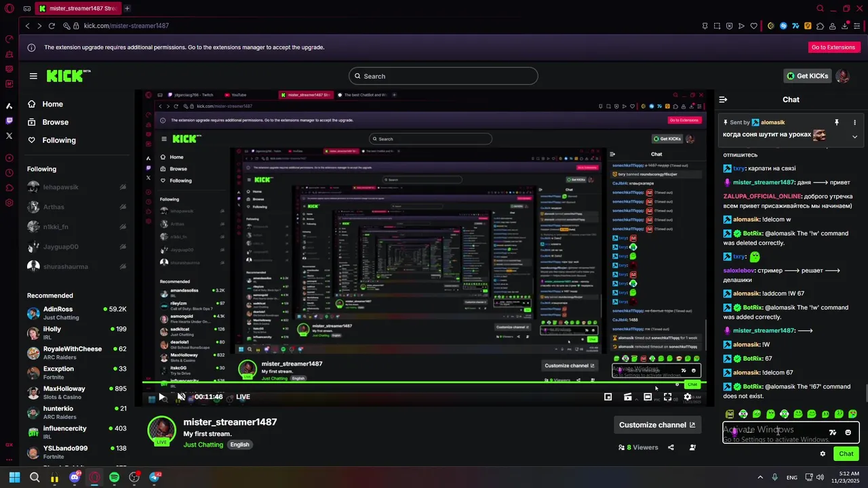Image resolution: width=868 pixels, height=488 pixels.
Task: Focus the Kick search field
Action: (x=443, y=76)
